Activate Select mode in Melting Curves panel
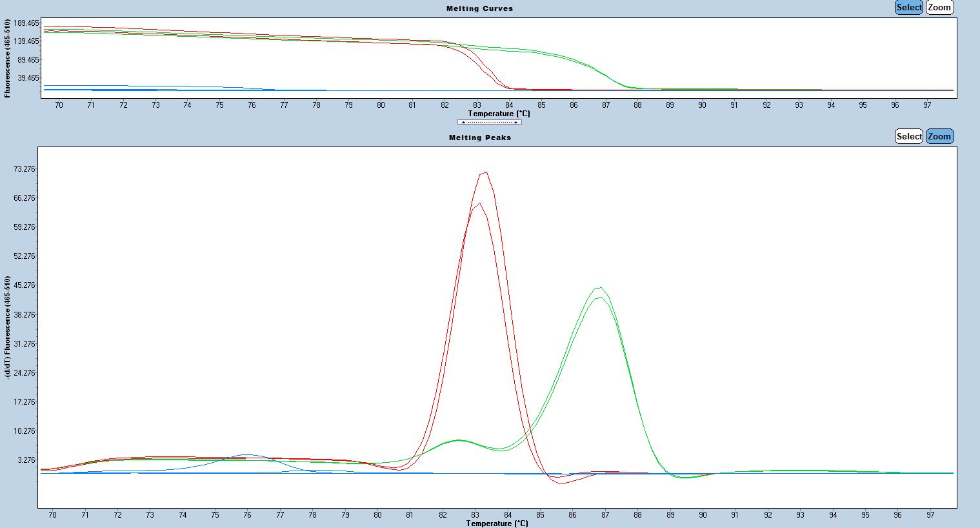This screenshot has width=980, height=528. pos(908,8)
